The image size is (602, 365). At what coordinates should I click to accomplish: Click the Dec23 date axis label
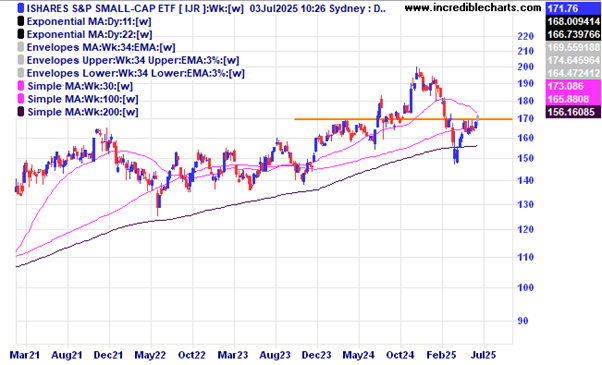(x=316, y=355)
